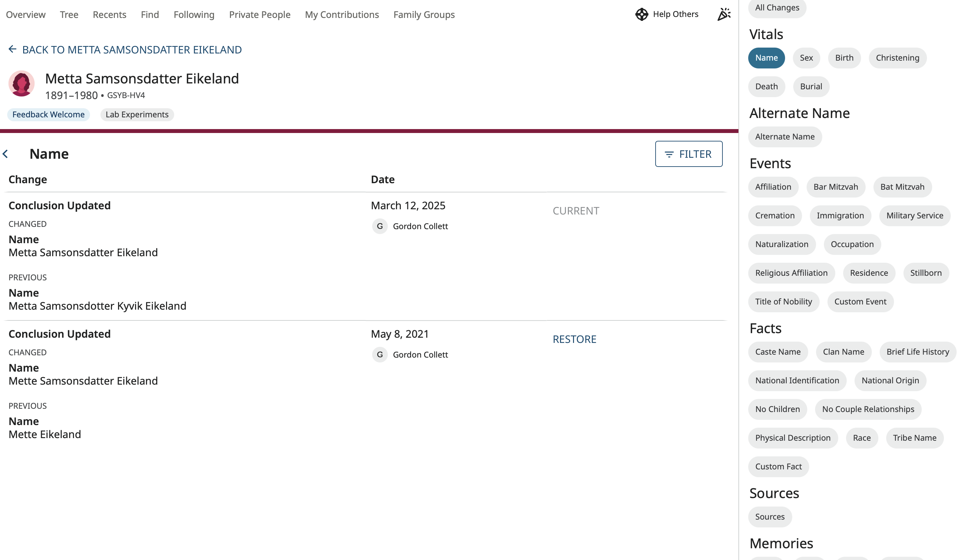Click Metta's portrait avatar icon
The width and height of the screenshot is (970, 560).
[x=22, y=83]
